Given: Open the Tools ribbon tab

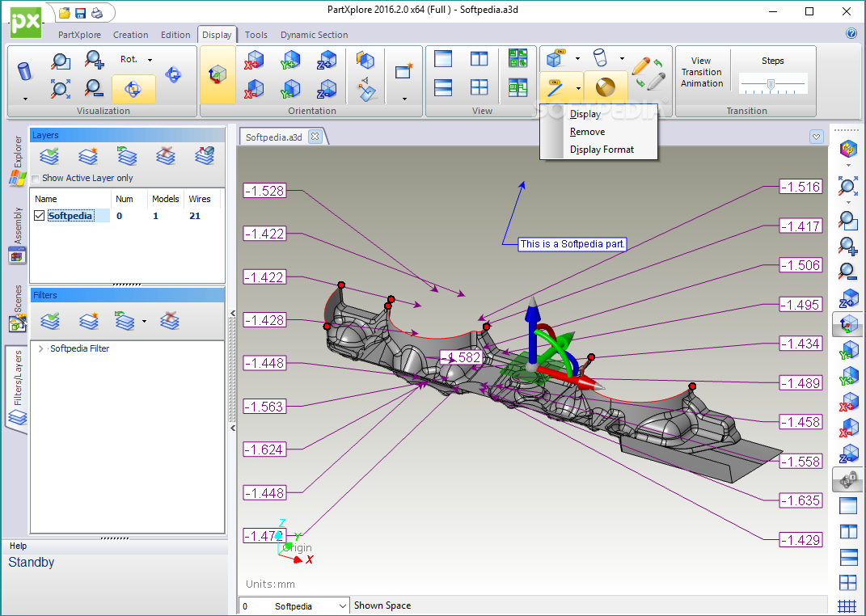Looking at the screenshot, I should point(256,35).
